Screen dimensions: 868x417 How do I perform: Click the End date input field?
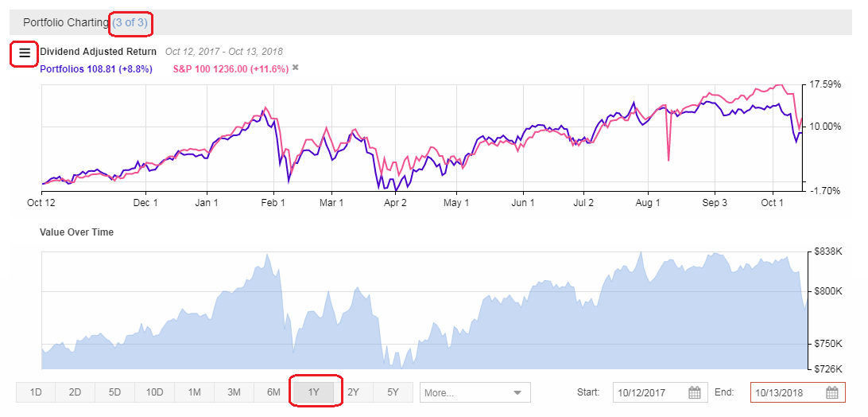[x=787, y=392]
